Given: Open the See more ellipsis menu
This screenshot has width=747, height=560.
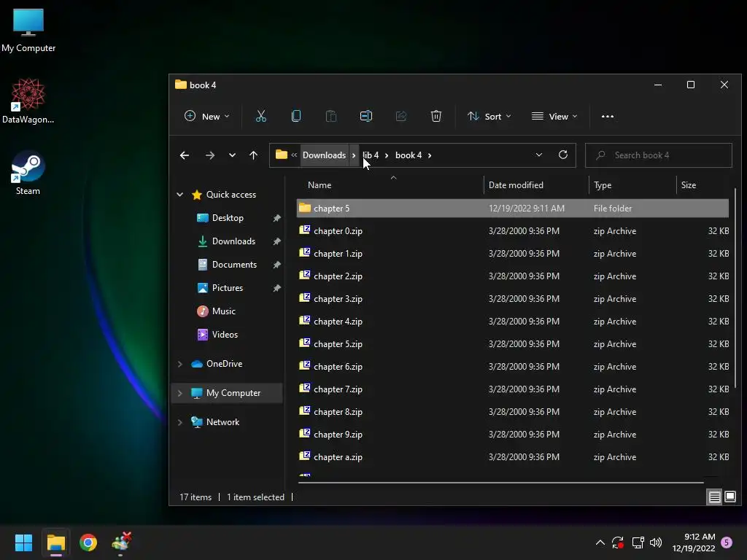Looking at the screenshot, I should coord(608,116).
